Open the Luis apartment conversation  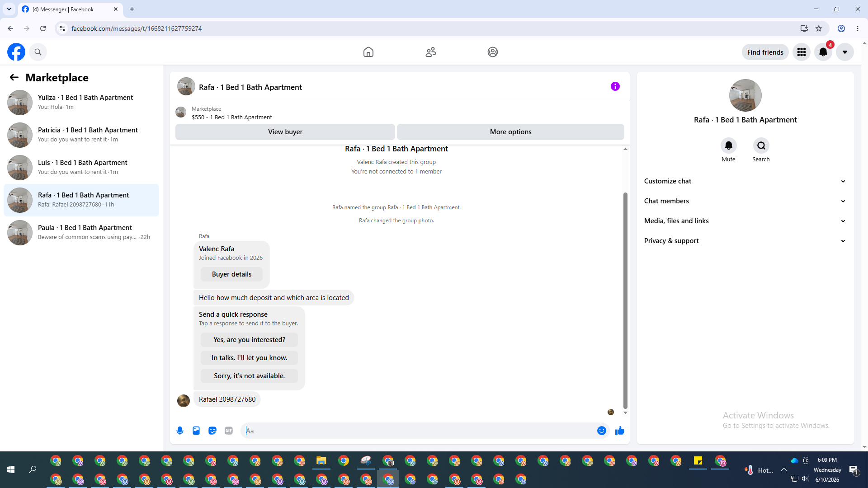[x=81, y=167]
